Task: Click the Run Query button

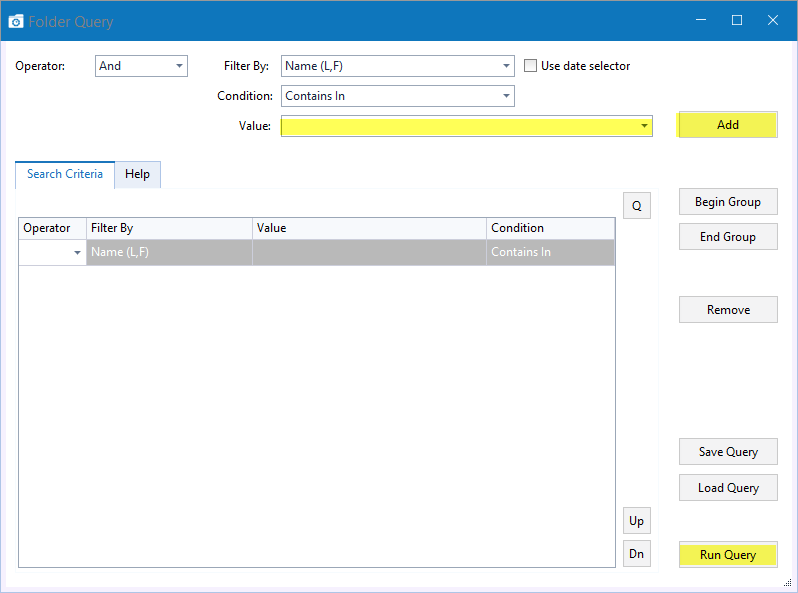Action: click(728, 554)
